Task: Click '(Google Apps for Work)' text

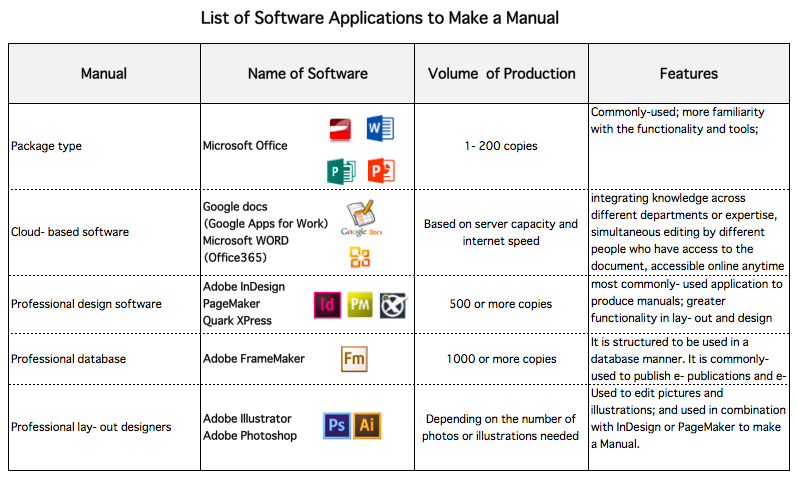Action: coord(266,224)
